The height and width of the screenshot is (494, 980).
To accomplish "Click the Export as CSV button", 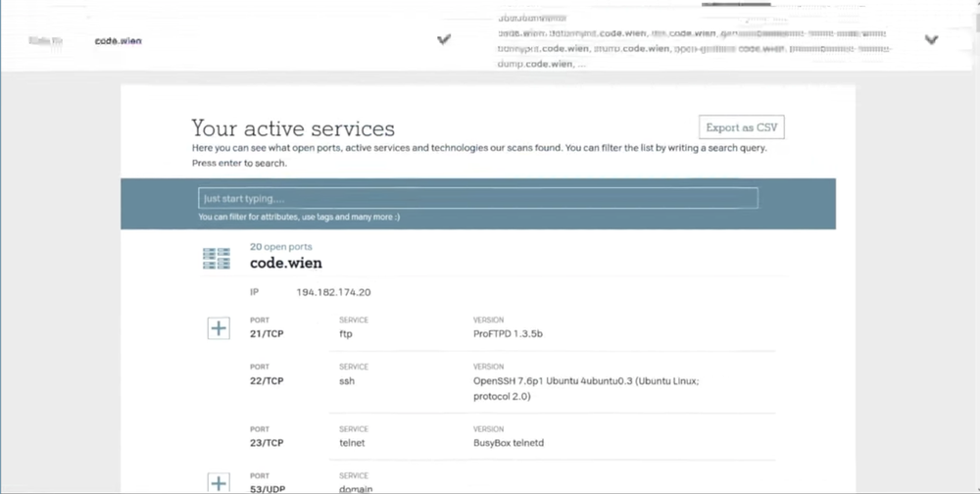I will pos(741,127).
